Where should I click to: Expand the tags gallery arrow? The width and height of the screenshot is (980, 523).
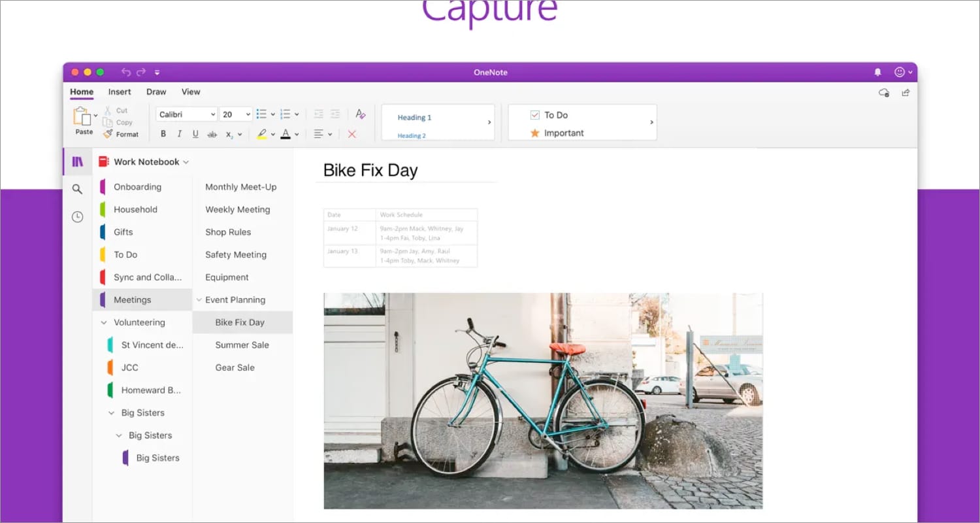coord(651,122)
